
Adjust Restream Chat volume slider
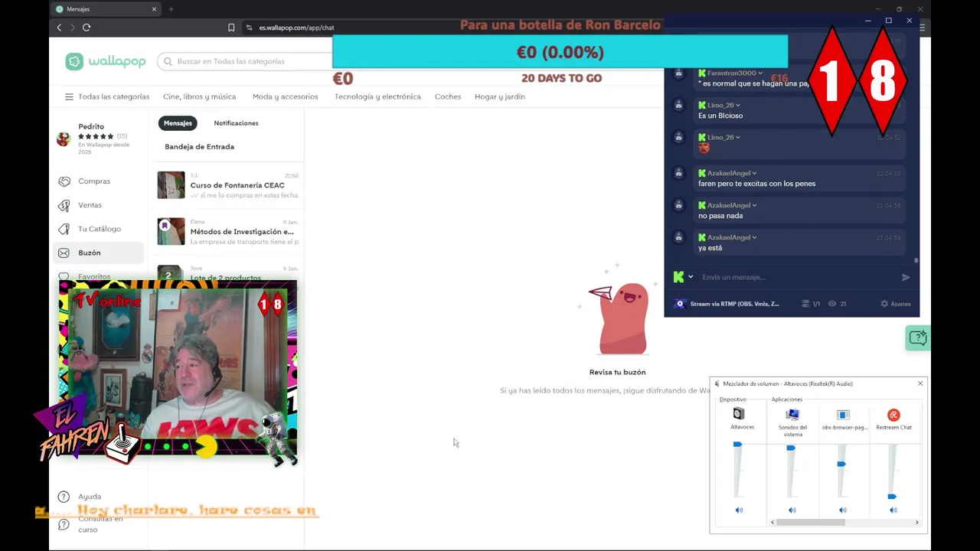[893, 497]
